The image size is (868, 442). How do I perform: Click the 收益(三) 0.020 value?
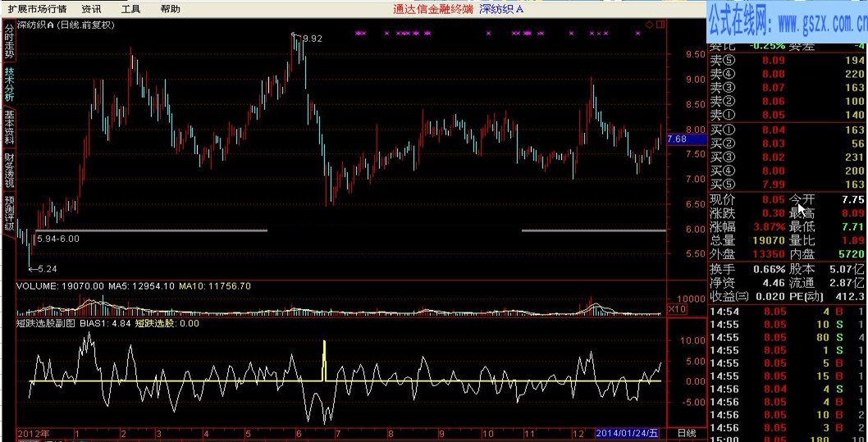[x=770, y=297]
